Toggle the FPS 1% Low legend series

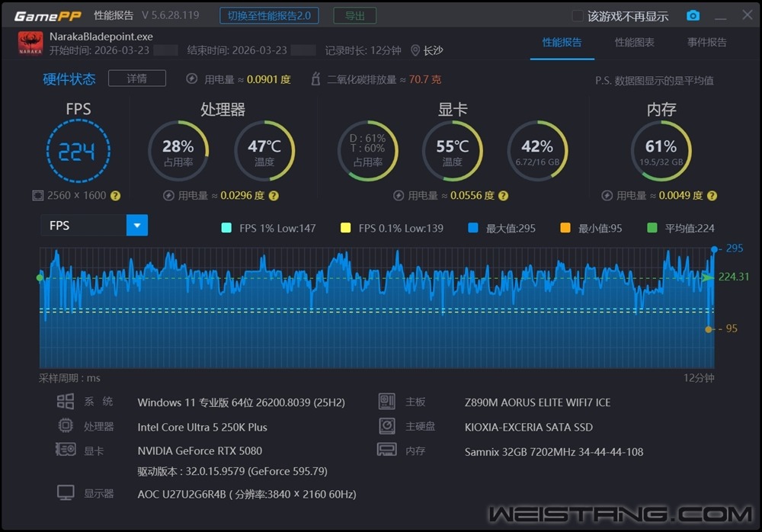pyautogui.click(x=226, y=228)
